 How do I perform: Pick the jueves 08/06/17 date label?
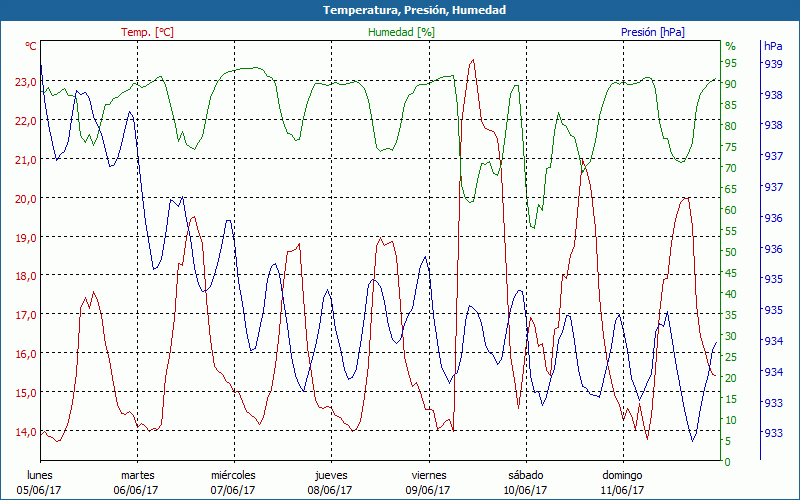(x=330, y=482)
